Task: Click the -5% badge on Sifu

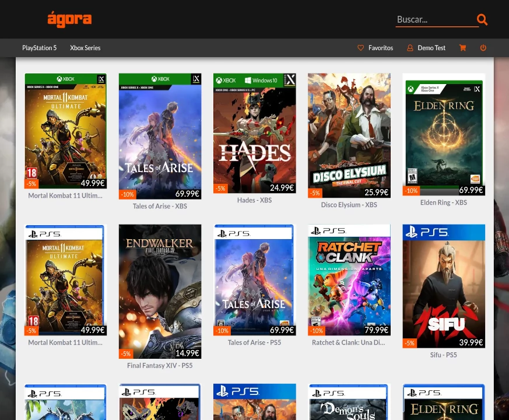Action: pyautogui.click(x=410, y=343)
